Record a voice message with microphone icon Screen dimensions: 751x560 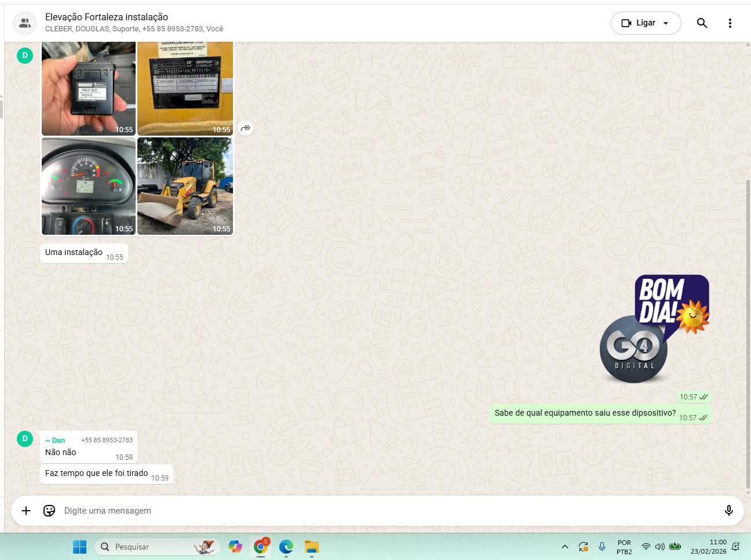click(x=728, y=511)
